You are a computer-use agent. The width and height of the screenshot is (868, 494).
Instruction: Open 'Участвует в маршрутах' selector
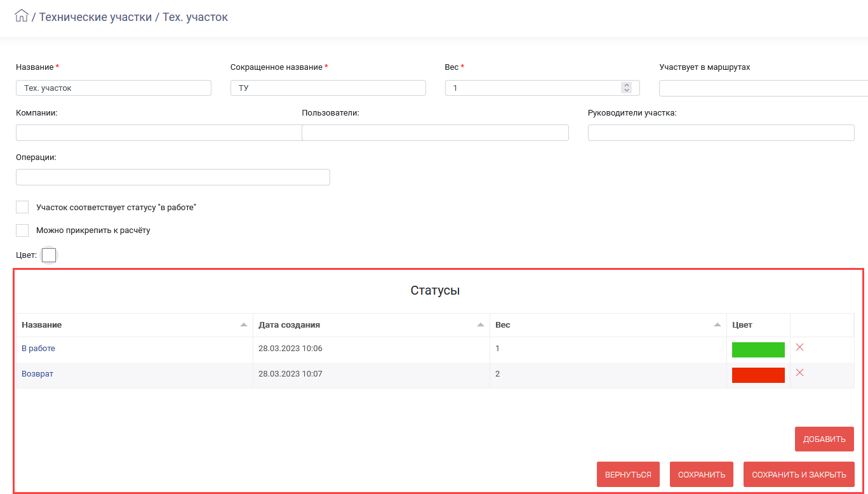click(763, 88)
